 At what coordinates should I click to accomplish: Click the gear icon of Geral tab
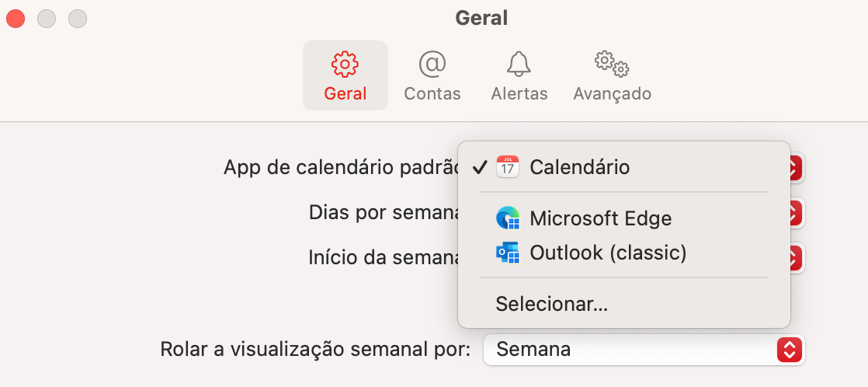345,64
